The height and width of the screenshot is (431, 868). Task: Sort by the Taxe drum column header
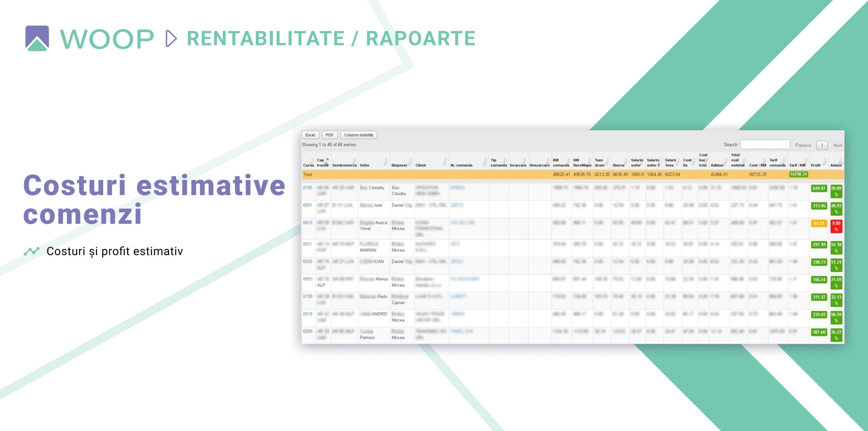pyautogui.click(x=602, y=161)
